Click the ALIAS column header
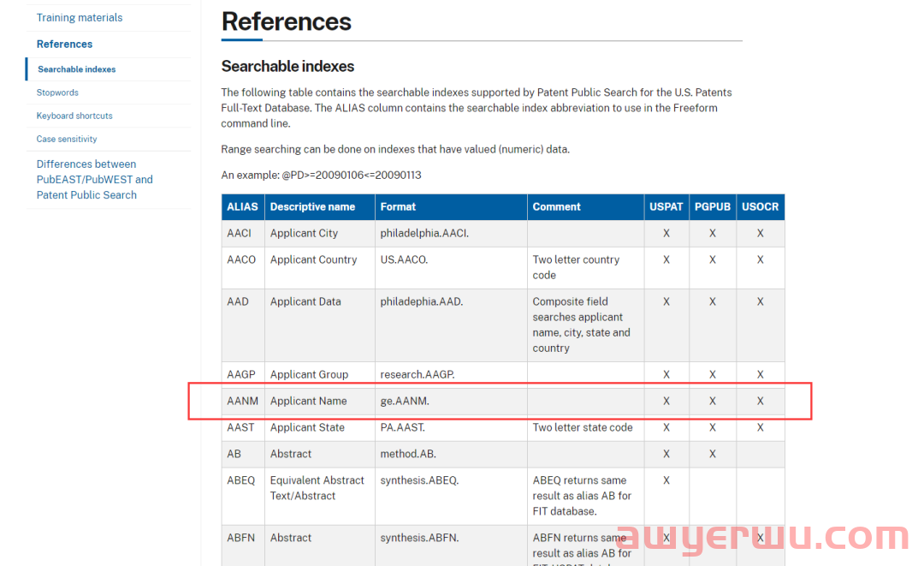This screenshot has height=566, width=924. [242, 207]
